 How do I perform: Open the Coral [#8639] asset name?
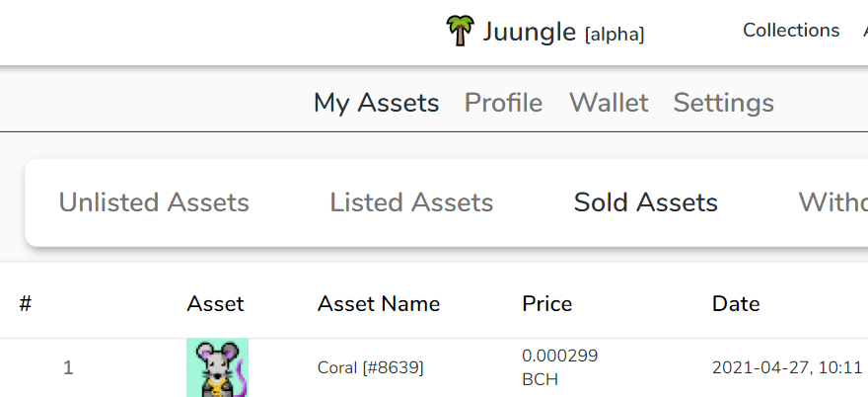click(370, 367)
